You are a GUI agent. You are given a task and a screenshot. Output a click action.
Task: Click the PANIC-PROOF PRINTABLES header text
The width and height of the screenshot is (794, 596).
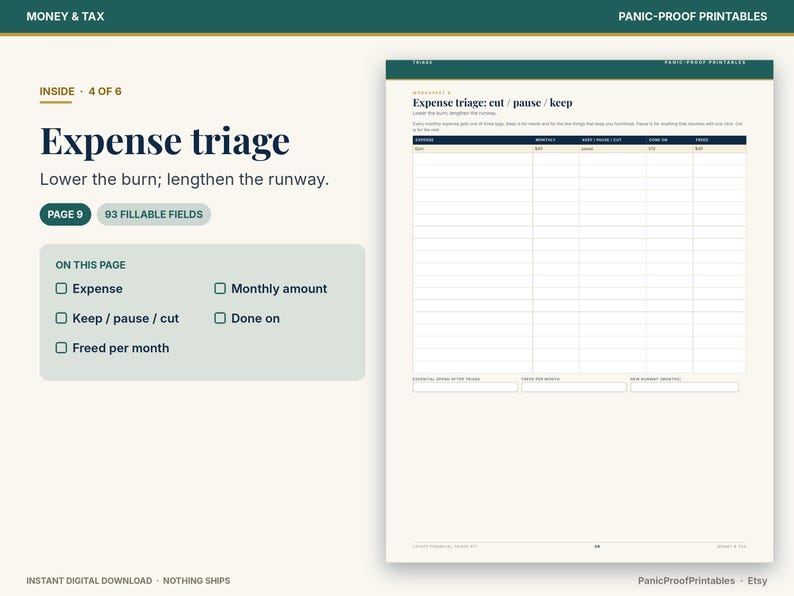692,16
